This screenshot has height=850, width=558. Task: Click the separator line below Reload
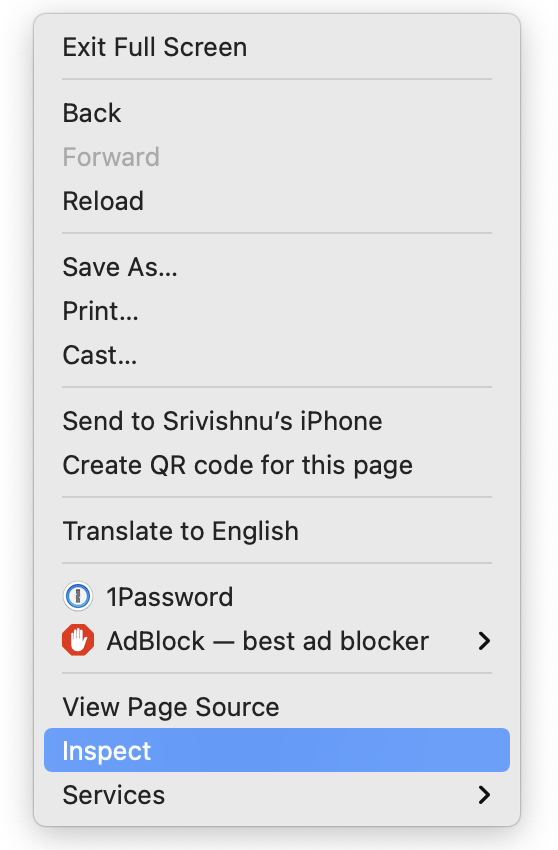click(x=277, y=234)
